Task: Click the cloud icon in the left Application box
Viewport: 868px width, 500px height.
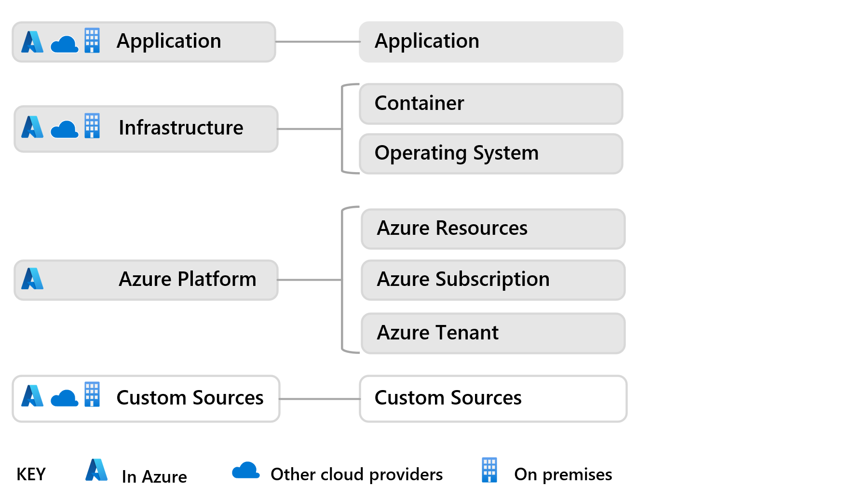Action: [64, 44]
